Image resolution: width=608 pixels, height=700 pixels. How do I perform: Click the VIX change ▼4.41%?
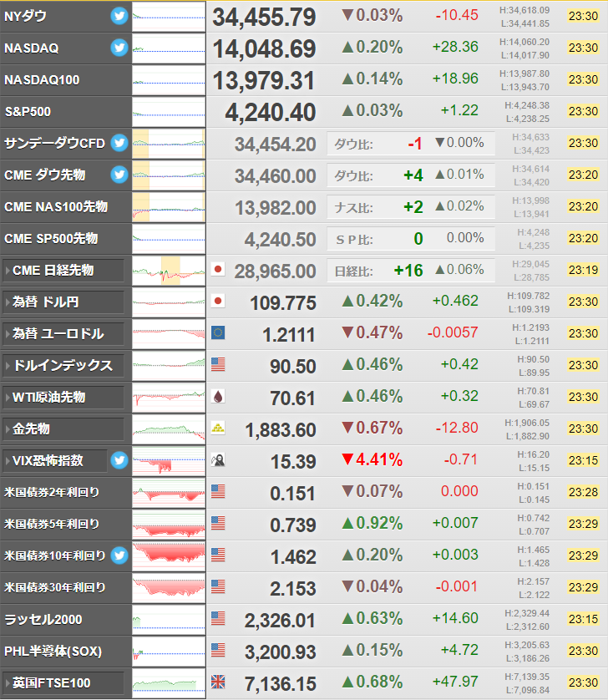tap(372, 459)
